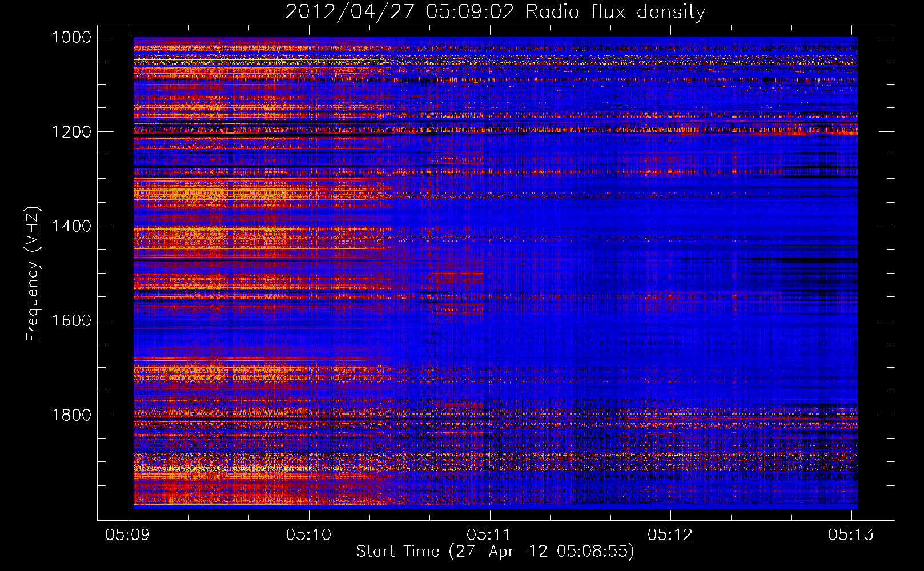The height and width of the screenshot is (571, 924).
Task: Click the 05:13 time axis label
Action: [851, 534]
